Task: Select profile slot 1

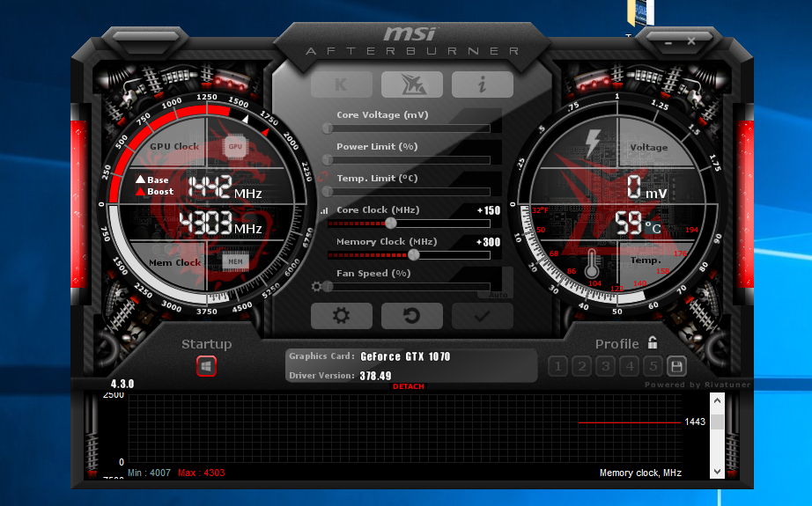Action: (557, 367)
